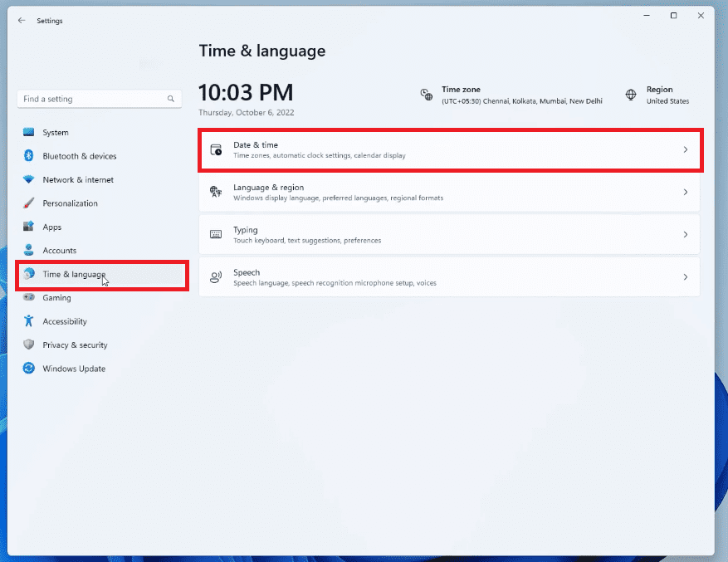Click the Bluetooth & devices icon in sidebar

29,156
